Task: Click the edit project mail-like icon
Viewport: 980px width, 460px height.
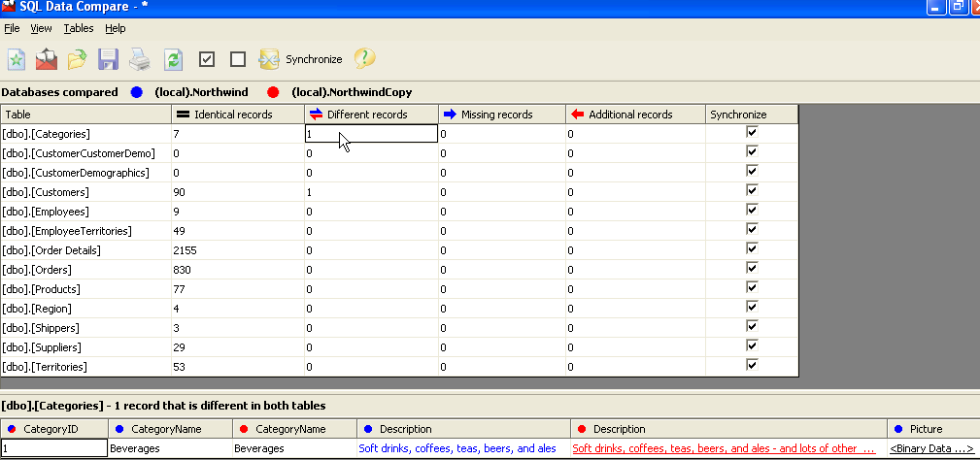Action: [47, 59]
